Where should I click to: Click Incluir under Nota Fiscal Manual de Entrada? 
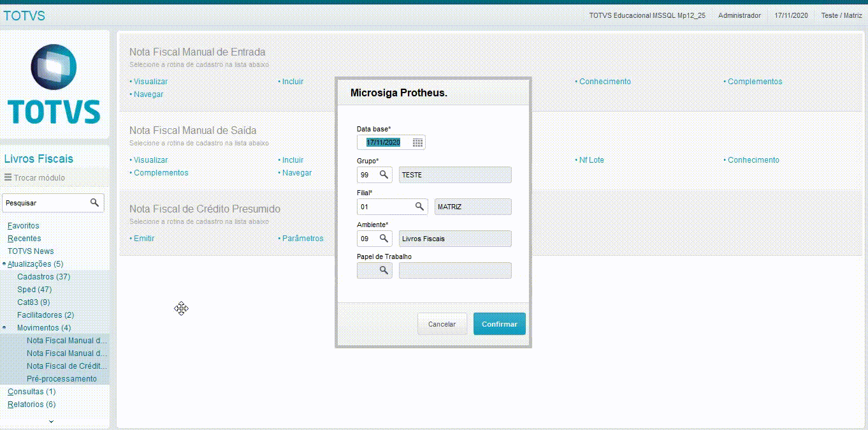(x=293, y=81)
